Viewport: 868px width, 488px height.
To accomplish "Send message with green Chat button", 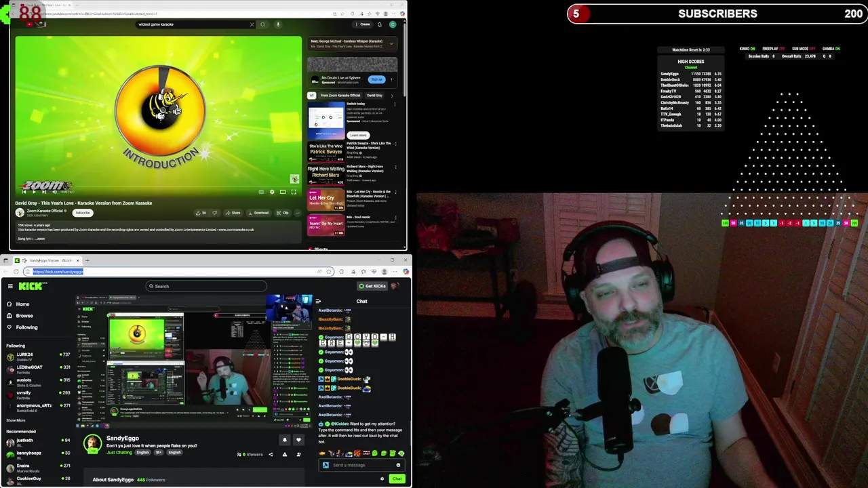I will (397, 479).
